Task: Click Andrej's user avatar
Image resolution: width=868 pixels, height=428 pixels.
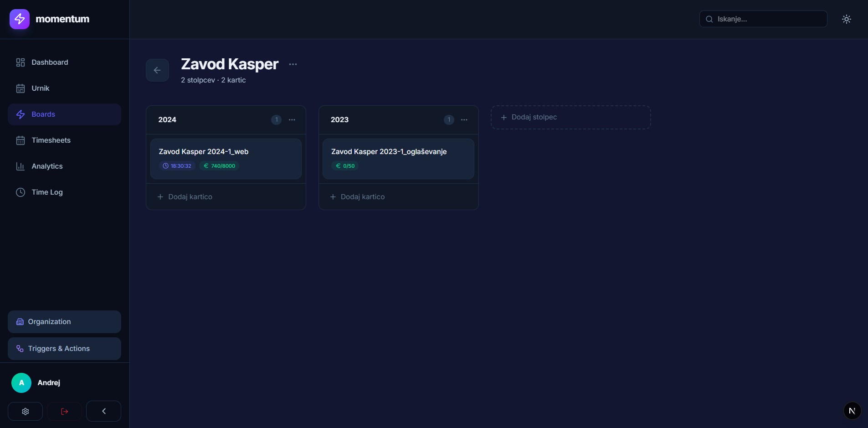Action: 21,383
